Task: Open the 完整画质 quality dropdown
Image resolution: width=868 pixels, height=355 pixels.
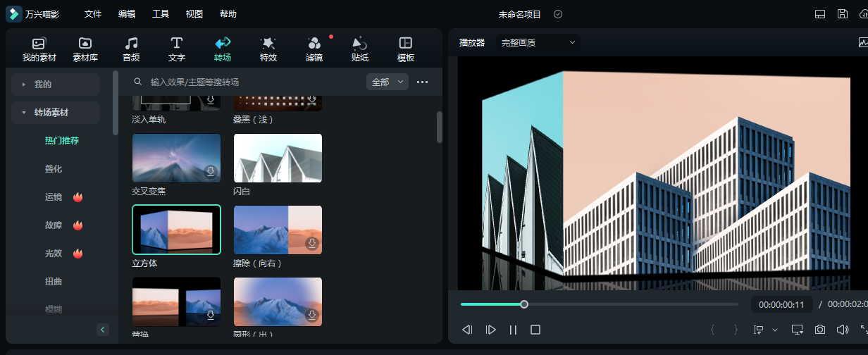Action: [538, 43]
